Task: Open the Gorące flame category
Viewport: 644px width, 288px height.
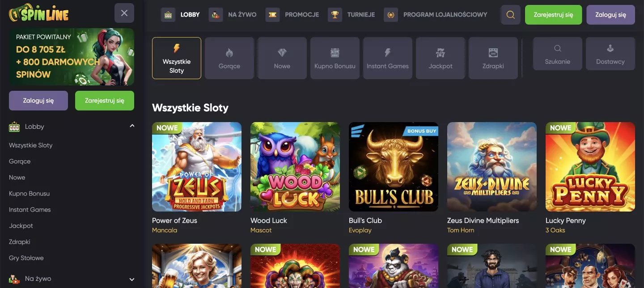Action: click(x=229, y=58)
